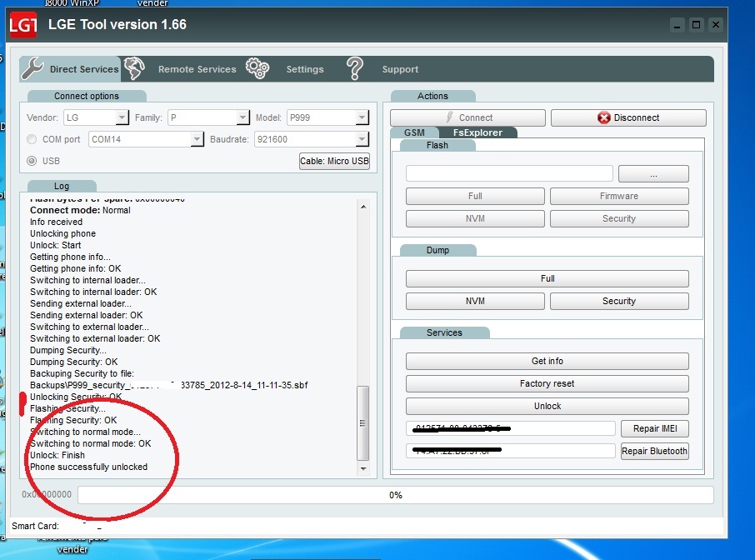
Task: Click the Flash Full button
Action: pyautogui.click(x=475, y=196)
